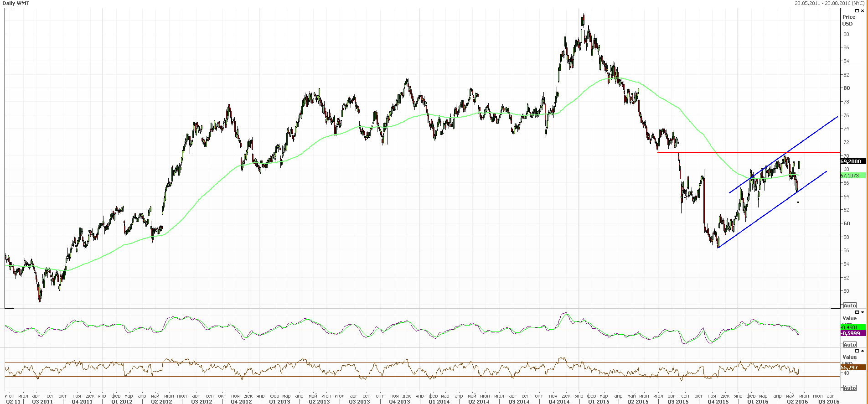
Task: Maximize the bottom RSI-style indicator panel
Action: point(857,351)
